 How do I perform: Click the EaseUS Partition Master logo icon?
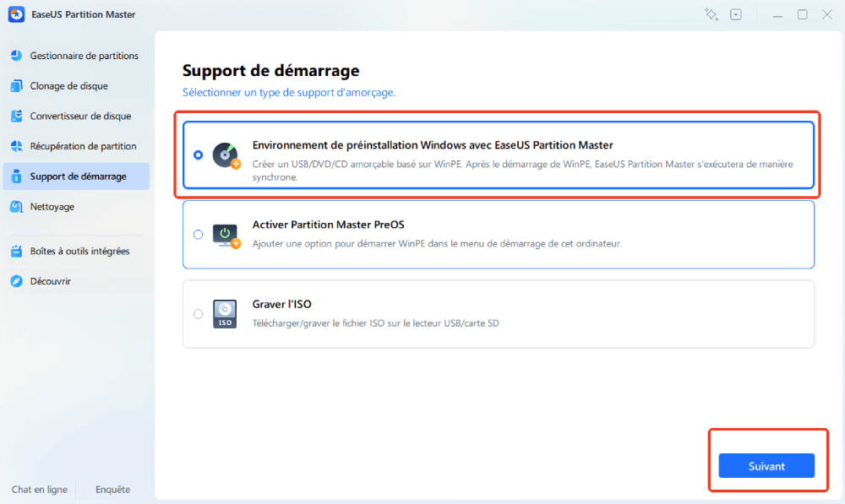pos(16,14)
